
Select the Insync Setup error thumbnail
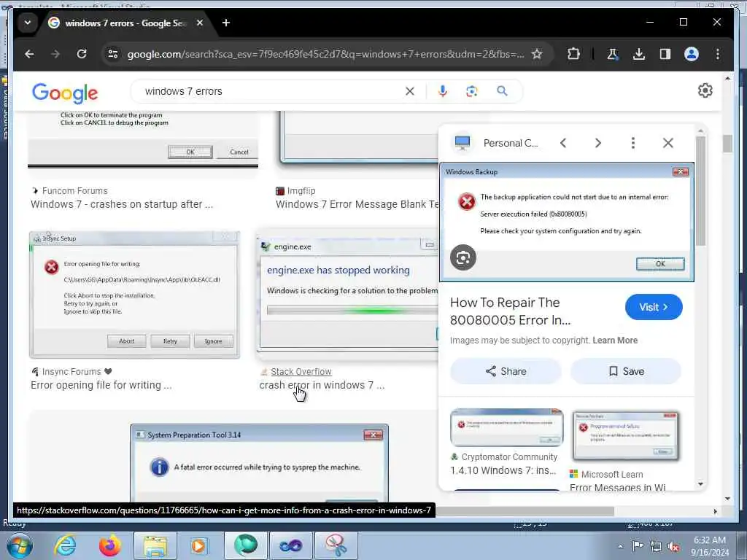pyautogui.click(x=134, y=295)
